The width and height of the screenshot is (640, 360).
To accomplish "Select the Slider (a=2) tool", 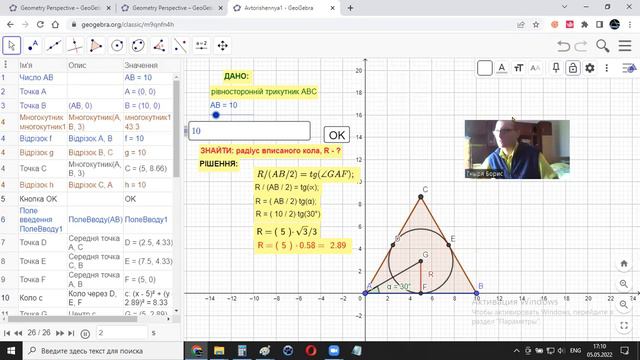I will pyautogui.click(x=202, y=45).
